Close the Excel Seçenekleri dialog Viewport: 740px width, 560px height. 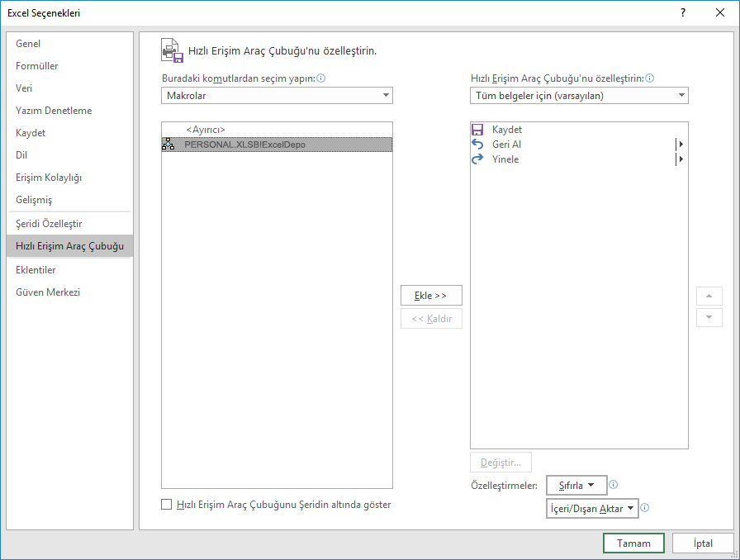point(719,12)
